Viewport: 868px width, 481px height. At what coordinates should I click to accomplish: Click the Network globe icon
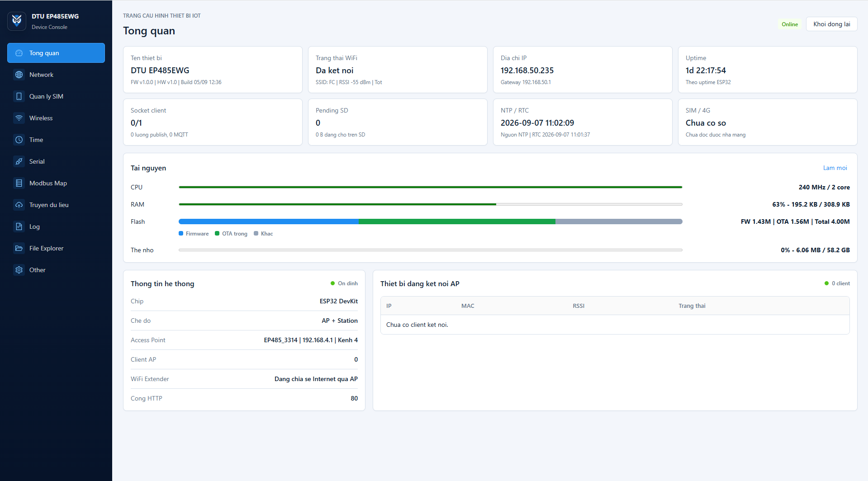point(19,75)
